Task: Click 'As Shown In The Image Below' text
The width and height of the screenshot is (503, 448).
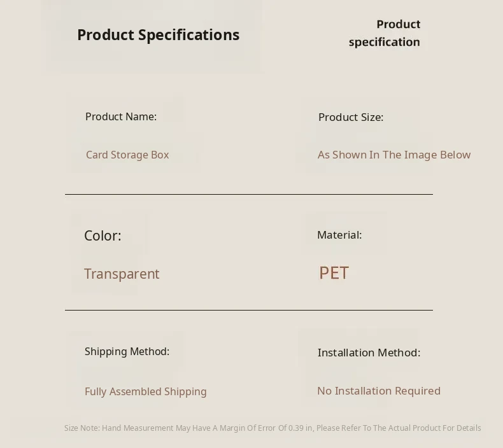Action: pyautogui.click(x=394, y=155)
